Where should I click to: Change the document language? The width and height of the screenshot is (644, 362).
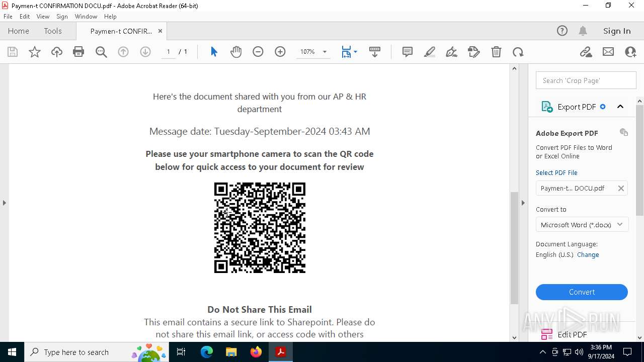588,255
